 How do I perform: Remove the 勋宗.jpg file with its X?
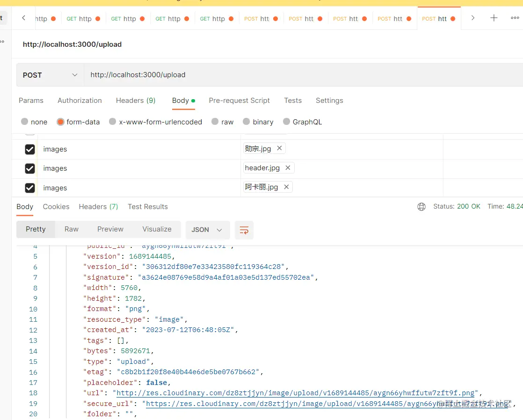pyautogui.click(x=280, y=148)
